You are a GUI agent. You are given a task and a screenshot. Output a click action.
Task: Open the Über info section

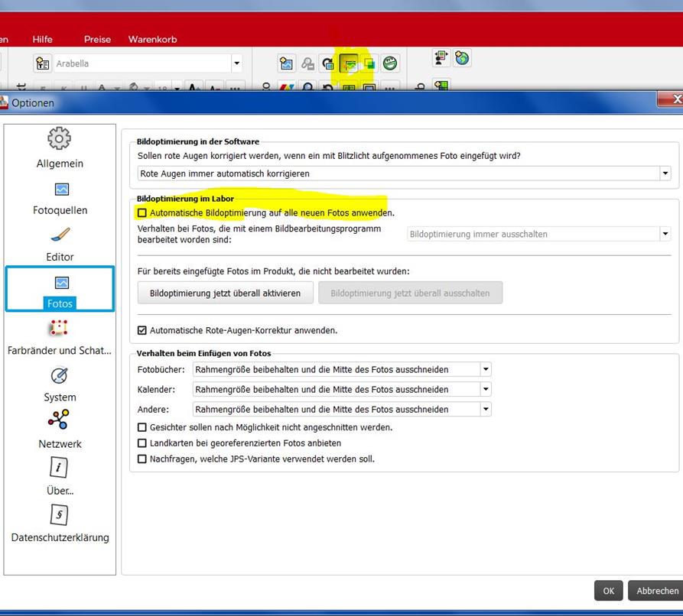pyautogui.click(x=60, y=468)
